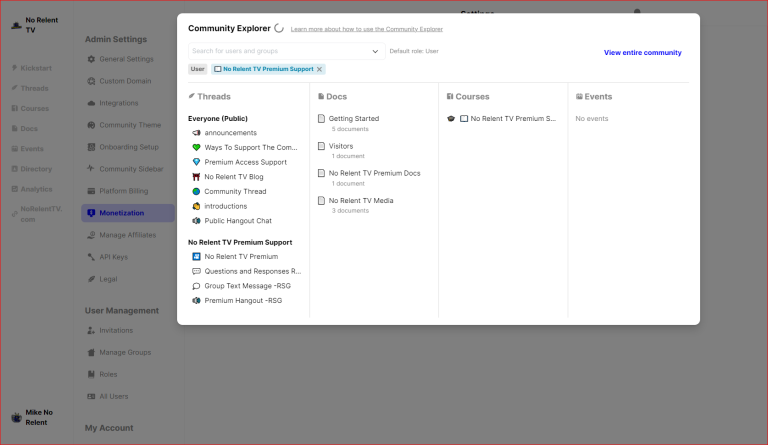Open NoRelentTV.com sidebar link
The height and width of the screenshot is (445, 768).
[37, 214]
